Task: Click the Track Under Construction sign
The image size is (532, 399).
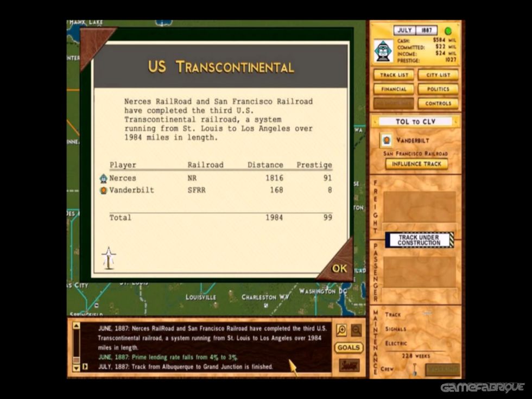Action: point(419,240)
